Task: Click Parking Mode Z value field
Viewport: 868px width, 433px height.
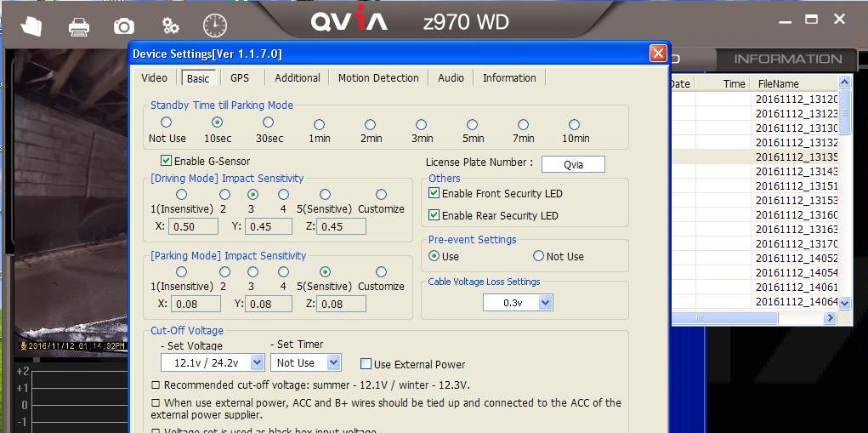Action: [341, 304]
